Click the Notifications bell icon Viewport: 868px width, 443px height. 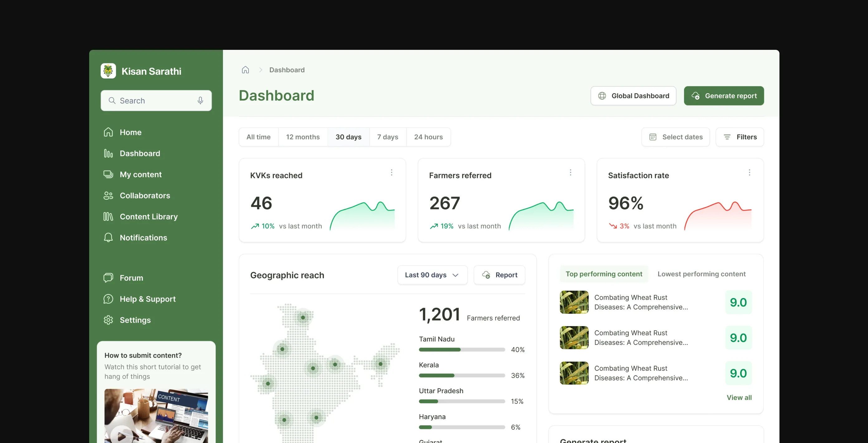tap(108, 237)
